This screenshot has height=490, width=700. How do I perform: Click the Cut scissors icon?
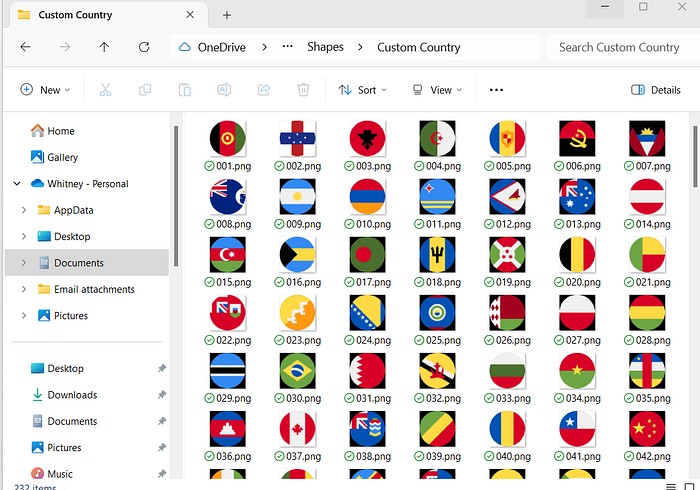105,90
